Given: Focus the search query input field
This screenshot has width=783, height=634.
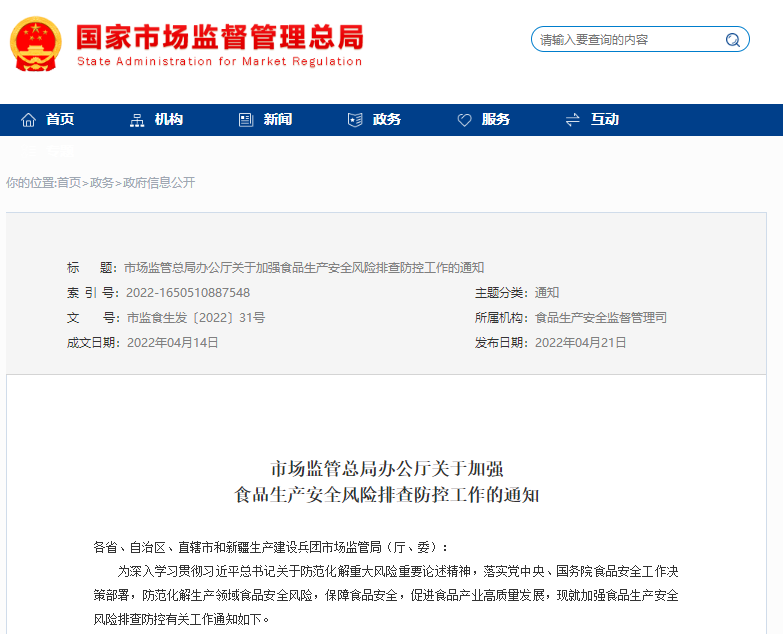Looking at the screenshot, I should 625,40.
